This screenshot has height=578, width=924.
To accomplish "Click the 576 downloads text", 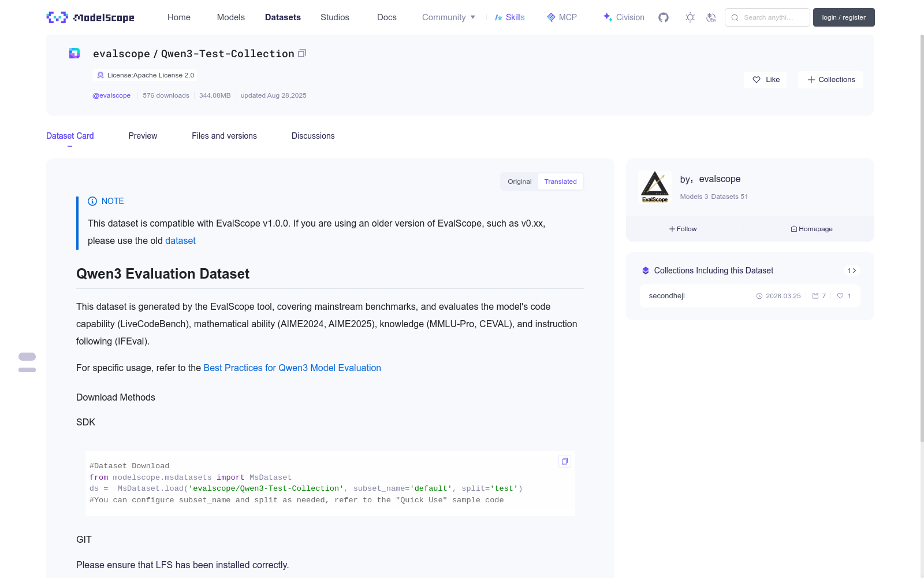I will pos(166,95).
